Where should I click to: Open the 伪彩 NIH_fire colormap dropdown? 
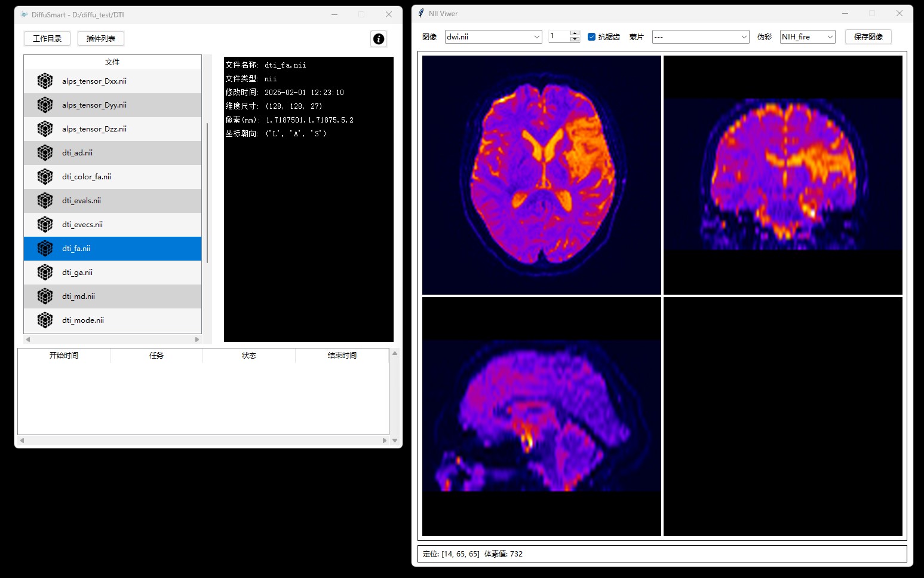pos(808,37)
